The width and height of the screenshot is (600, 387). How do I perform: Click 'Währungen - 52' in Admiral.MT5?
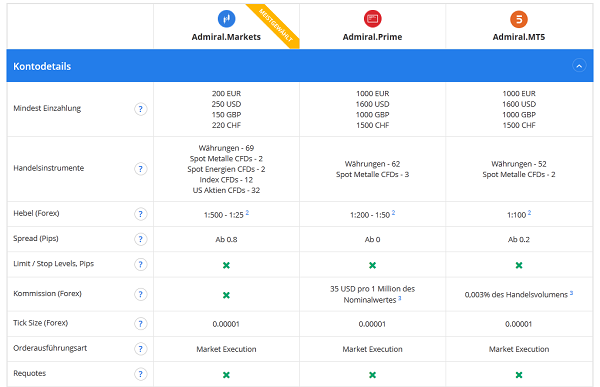(519, 164)
